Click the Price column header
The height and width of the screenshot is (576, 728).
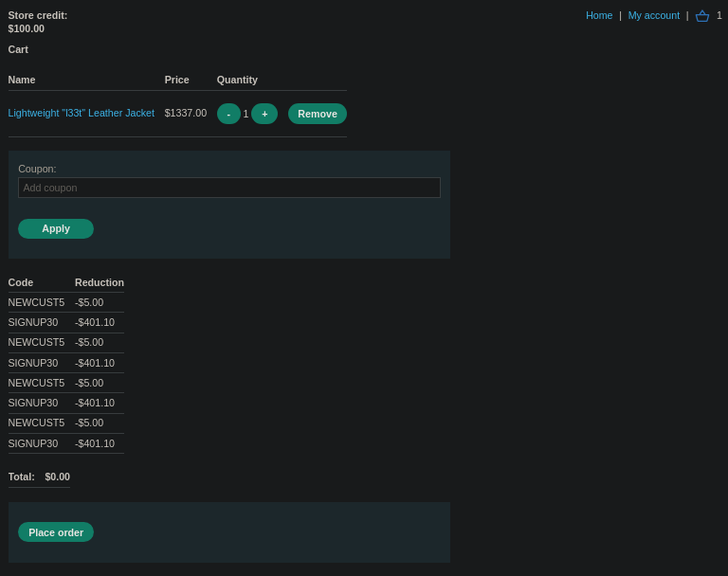tap(177, 80)
